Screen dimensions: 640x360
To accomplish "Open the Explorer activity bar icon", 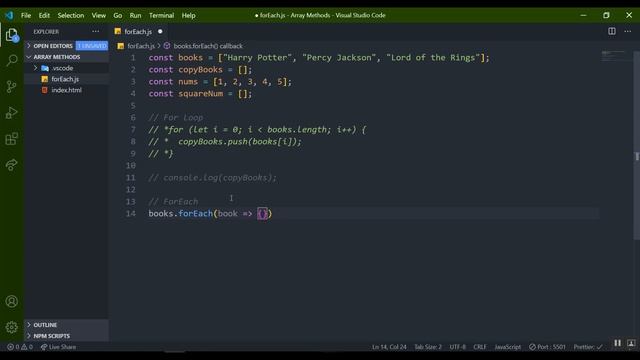I will (12, 35).
